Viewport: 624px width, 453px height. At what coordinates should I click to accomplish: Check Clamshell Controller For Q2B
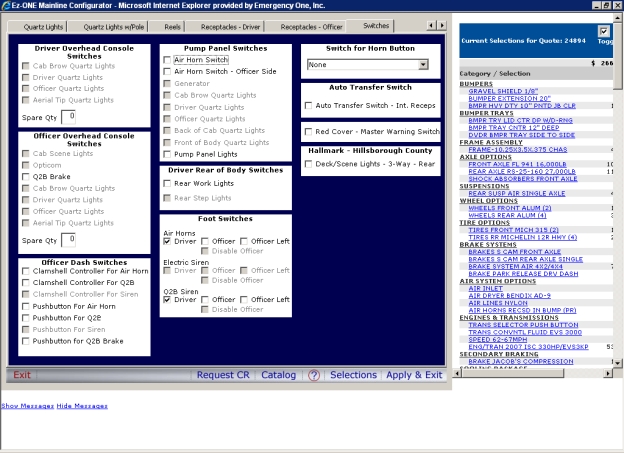(25, 283)
